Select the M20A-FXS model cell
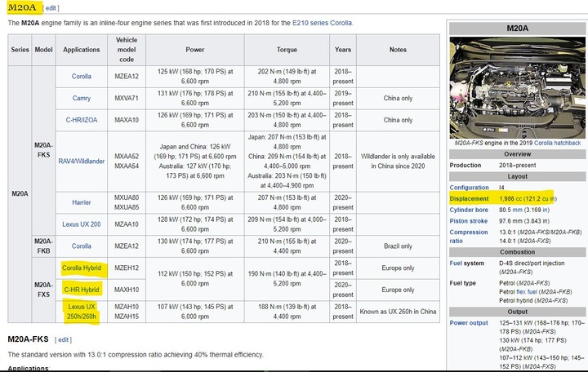The width and height of the screenshot is (588, 372). (x=43, y=290)
